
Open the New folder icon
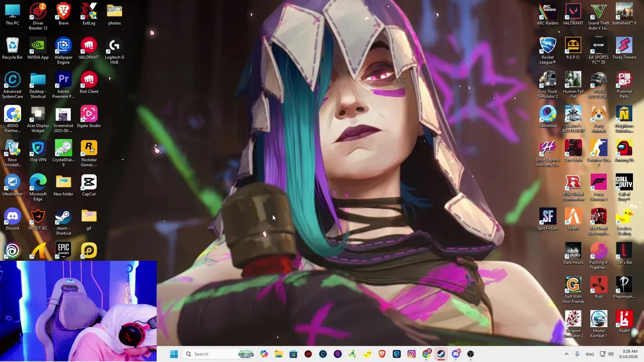tap(63, 186)
